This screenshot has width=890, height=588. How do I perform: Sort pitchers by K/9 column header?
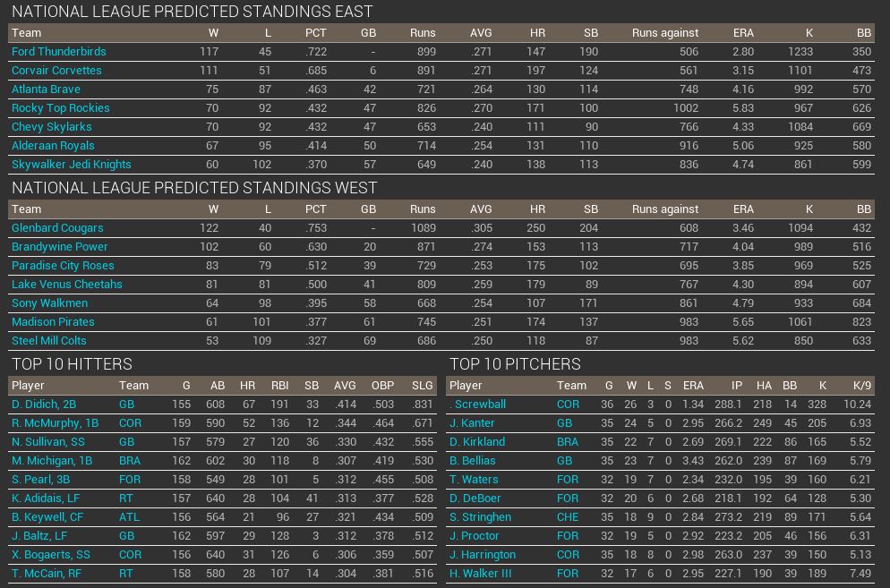pyautogui.click(x=861, y=386)
